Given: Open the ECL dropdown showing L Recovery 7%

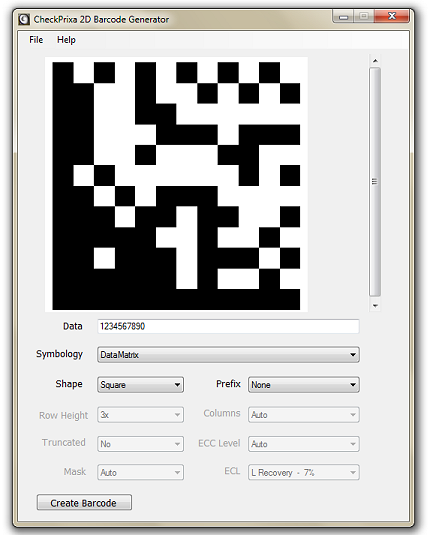Looking at the screenshot, I should click(303, 473).
